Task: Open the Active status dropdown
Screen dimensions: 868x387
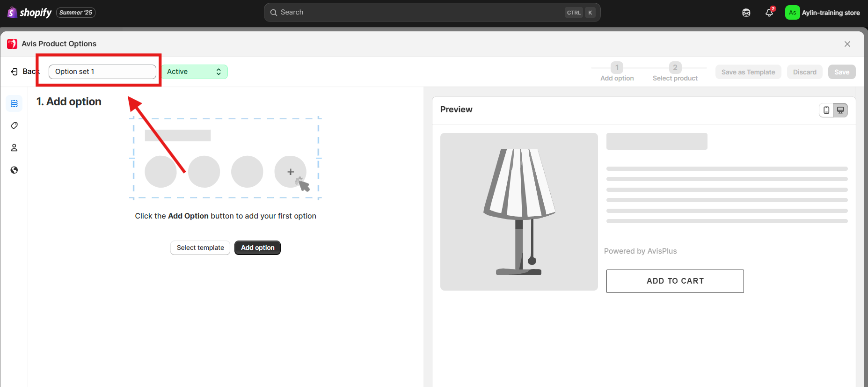Action: (x=195, y=72)
